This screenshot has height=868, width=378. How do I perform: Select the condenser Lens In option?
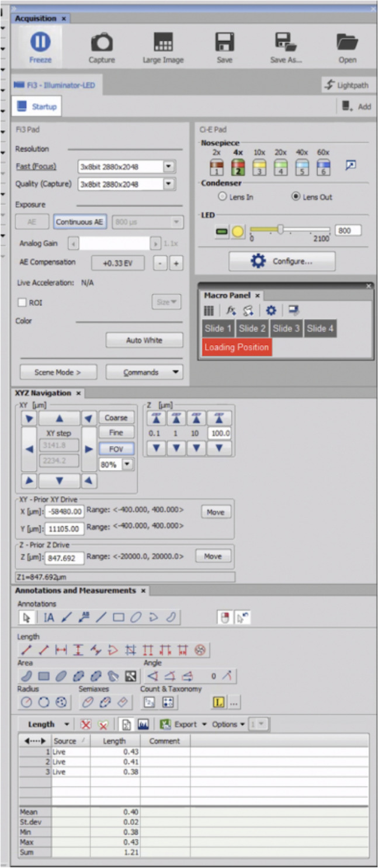click(x=221, y=197)
